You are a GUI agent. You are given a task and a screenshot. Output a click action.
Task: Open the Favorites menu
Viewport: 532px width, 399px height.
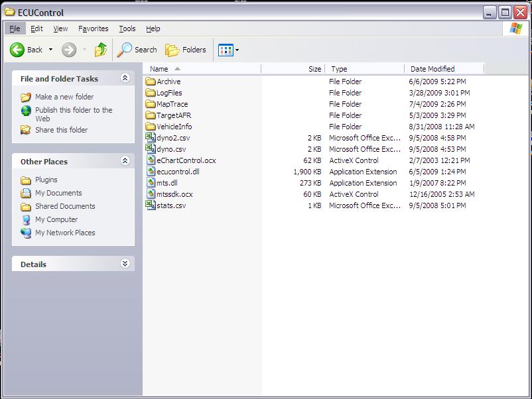pyautogui.click(x=93, y=28)
